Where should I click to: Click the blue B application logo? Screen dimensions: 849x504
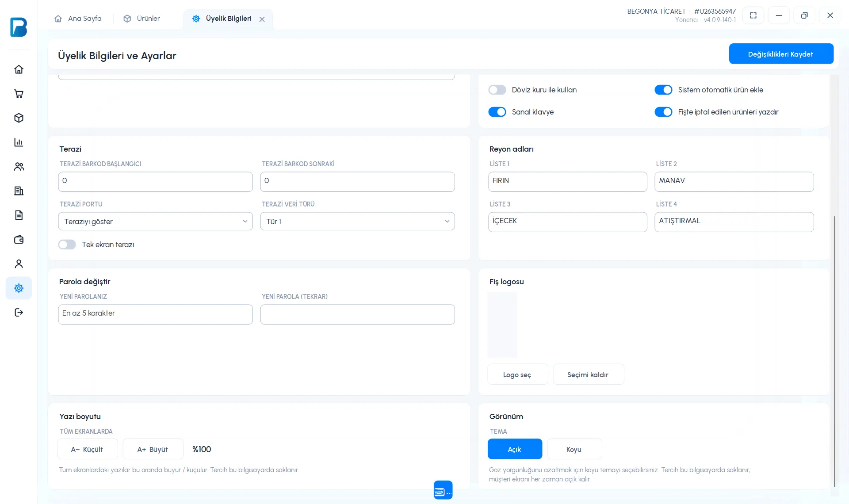(19, 27)
